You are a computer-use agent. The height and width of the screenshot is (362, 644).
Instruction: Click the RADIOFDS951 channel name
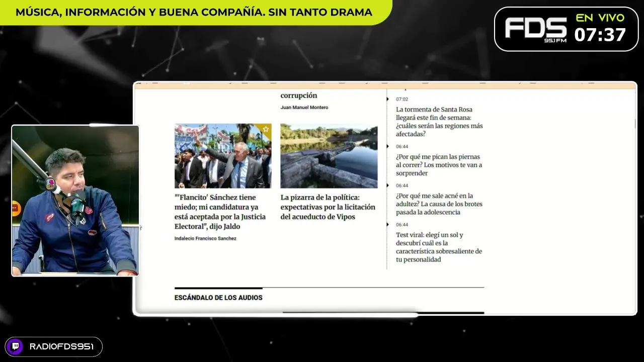tap(62, 347)
